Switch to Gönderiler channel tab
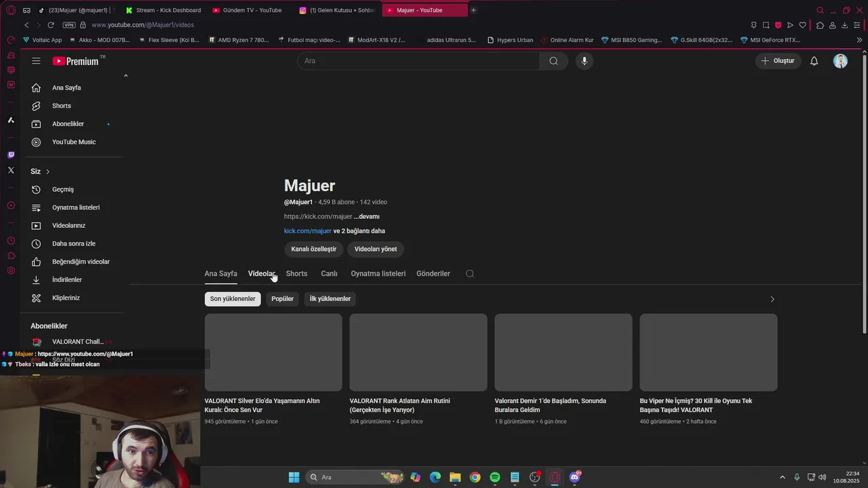The width and height of the screenshot is (868, 488). coord(433,274)
